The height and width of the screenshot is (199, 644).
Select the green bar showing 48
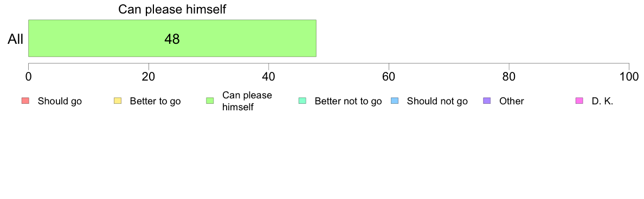(x=172, y=38)
